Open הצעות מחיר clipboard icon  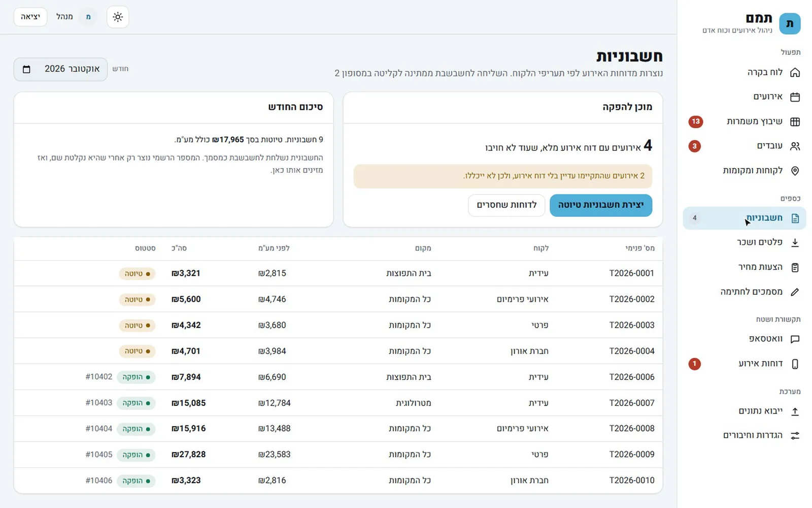click(x=795, y=267)
